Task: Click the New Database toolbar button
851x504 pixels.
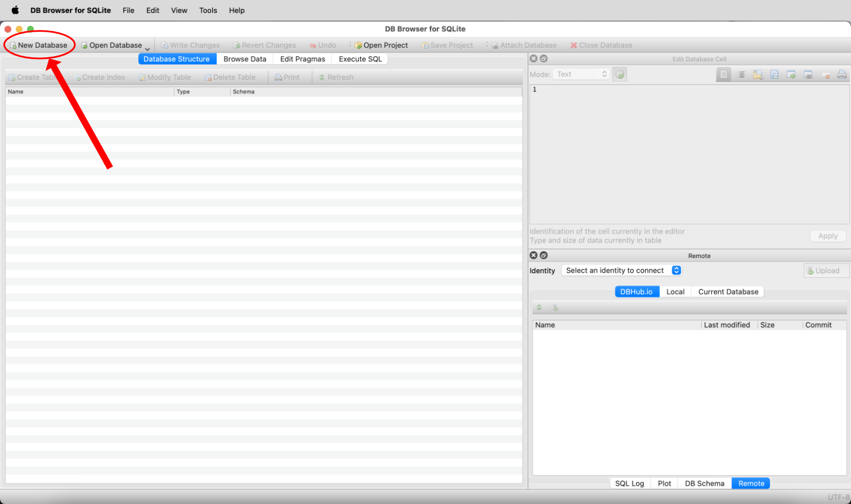Action: [39, 45]
